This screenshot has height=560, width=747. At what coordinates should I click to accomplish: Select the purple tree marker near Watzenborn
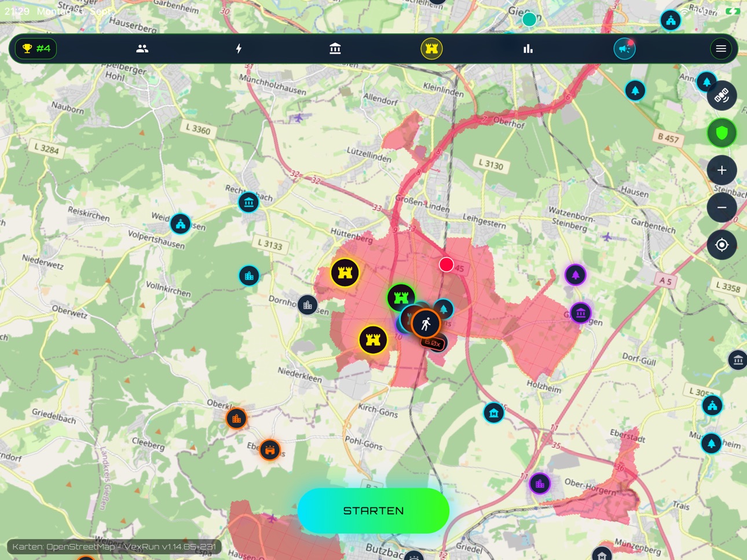(x=575, y=274)
